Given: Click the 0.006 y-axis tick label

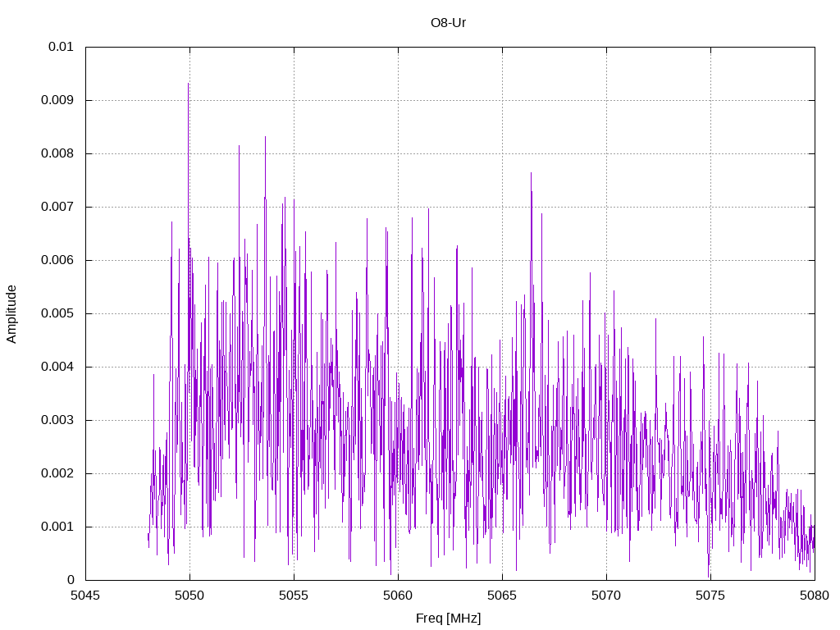Looking at the screenshot, I should point(57,260).
